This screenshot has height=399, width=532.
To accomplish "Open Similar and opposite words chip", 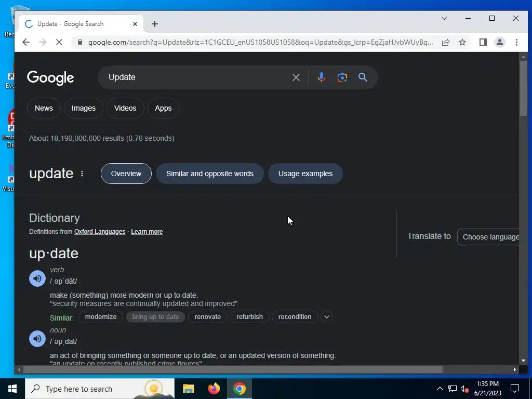I will coord(210,174).
